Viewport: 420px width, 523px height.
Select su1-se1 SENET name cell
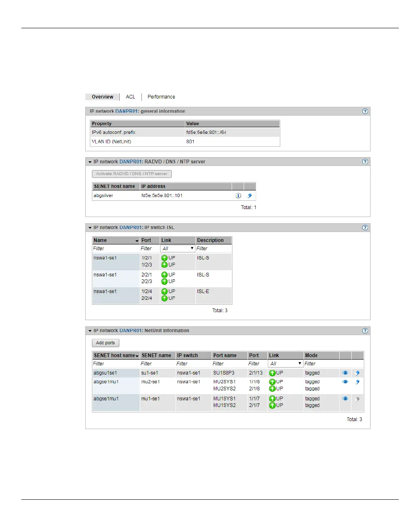click(x=150, y=373)
